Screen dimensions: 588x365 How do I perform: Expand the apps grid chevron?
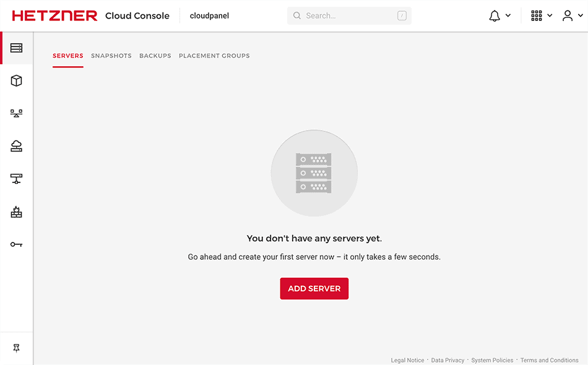tap(548, 15)
